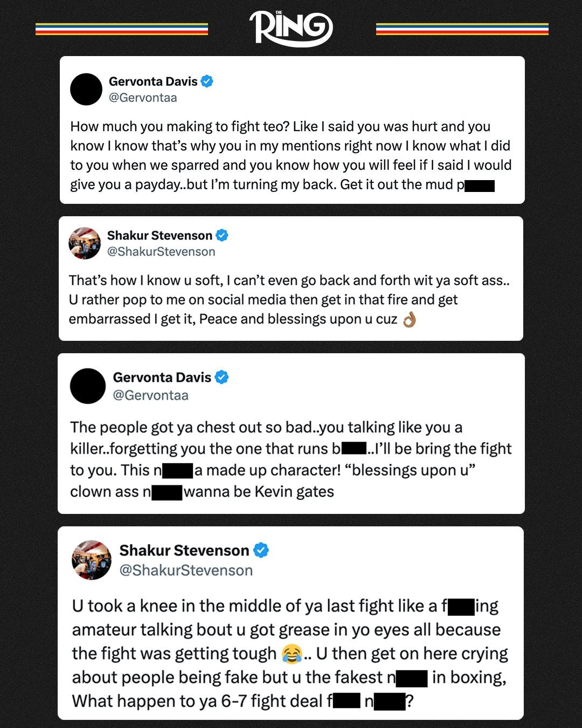This screenshot has height=728, width=582.
Task: Click the OK hand emoji after "upon u cuz"
Action: (410, 320)
